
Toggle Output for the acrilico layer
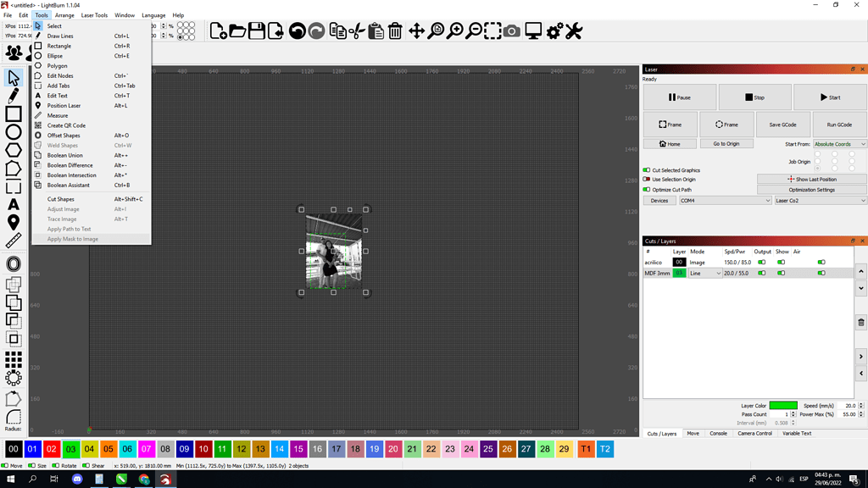click(762, 263)
